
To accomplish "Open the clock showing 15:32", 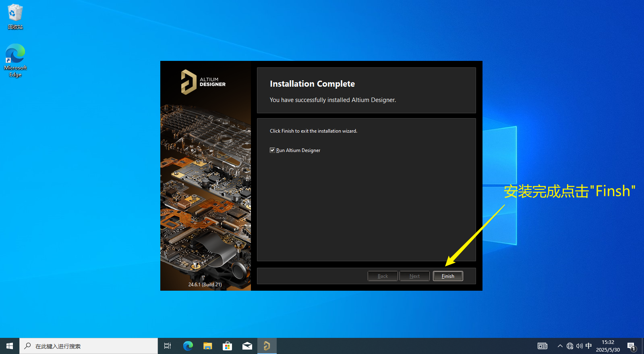I will click(608, 346).
